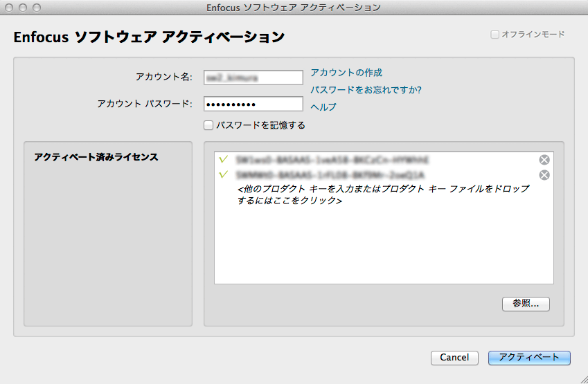
Task: Remove the first activated license key
Action: click(x=544, y=160)
